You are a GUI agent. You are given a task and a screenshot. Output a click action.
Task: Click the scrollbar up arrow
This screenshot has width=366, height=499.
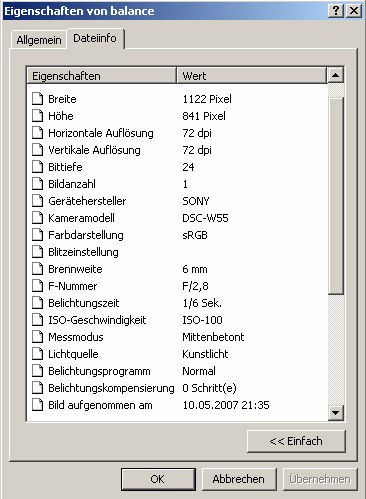[x=336, y=75]
